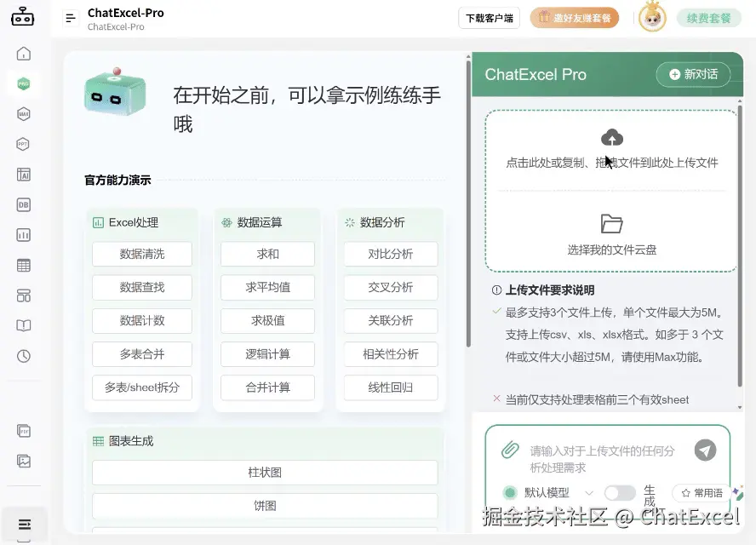Screen dimensions: 756x545
Task: Select the 交叉分析 example
Action: click(391, 287)
